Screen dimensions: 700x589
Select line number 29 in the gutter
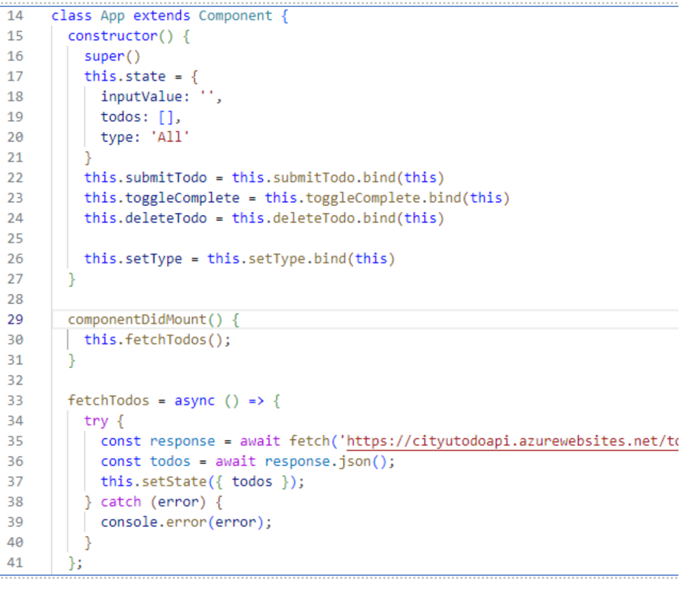(x=15, y=319)
